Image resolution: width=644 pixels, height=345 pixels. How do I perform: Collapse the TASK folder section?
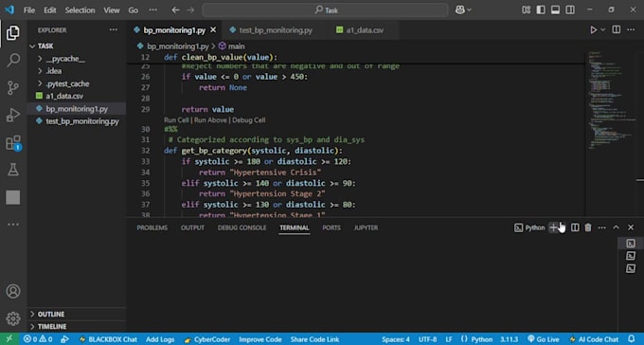(x=77, y=46)
